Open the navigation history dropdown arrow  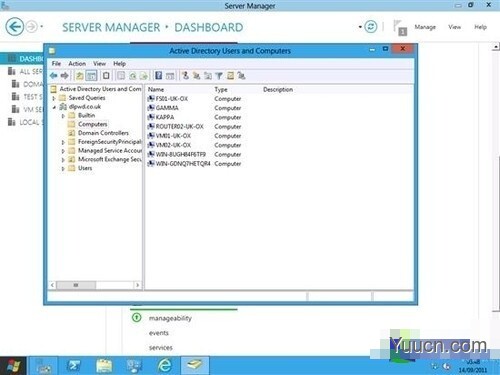42,26
